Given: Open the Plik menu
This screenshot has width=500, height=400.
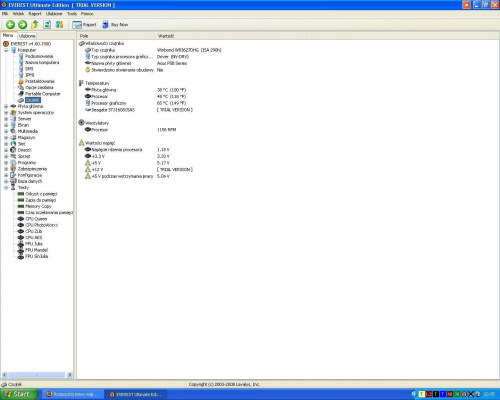Looking at the screenshot, I should coord(5,14).
